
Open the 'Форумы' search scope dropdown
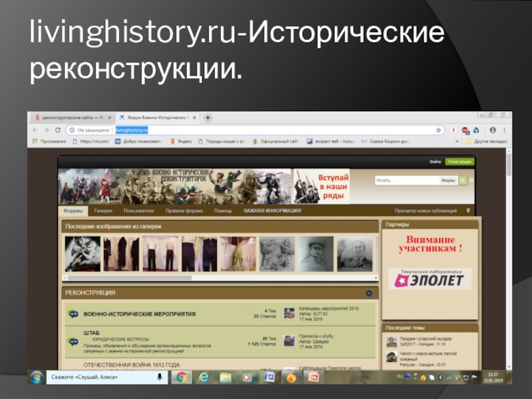point(448,180)
